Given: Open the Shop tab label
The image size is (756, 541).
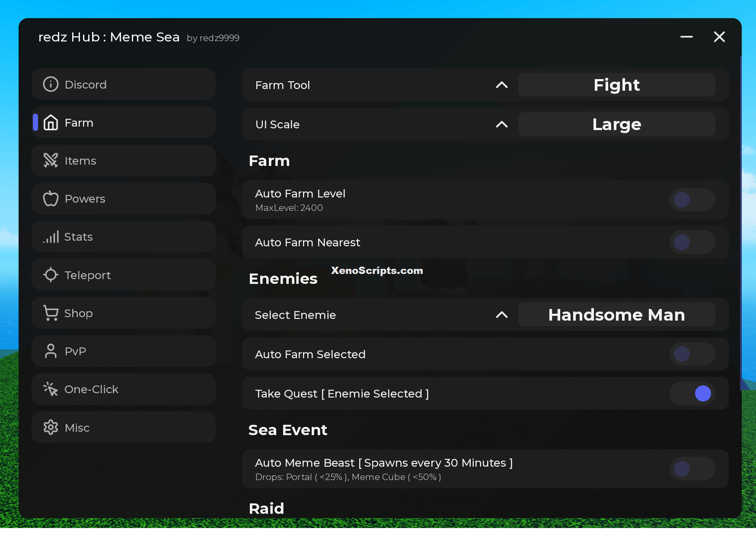Looking at the screenshot, I should (x=78, y=313).
